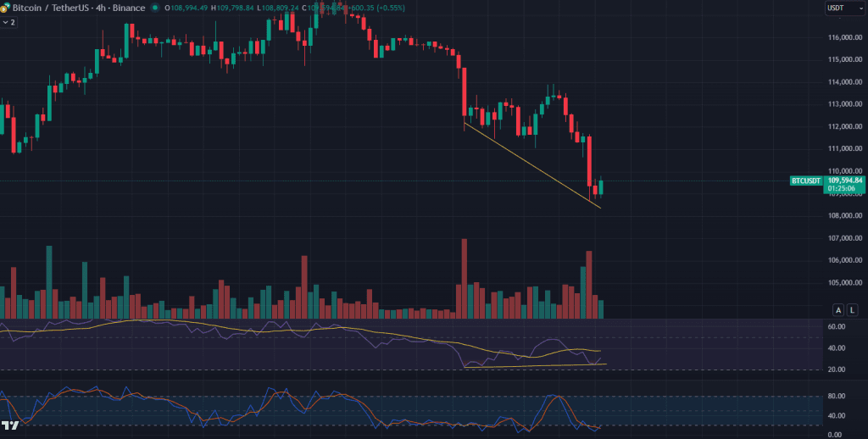Open the TradingView logo in bottom-left corner
This screenshot has width=868, height=439.
coord(10,425)
